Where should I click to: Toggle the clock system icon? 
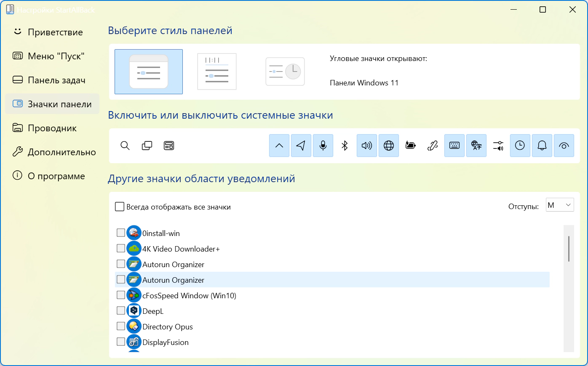point(520,146)
